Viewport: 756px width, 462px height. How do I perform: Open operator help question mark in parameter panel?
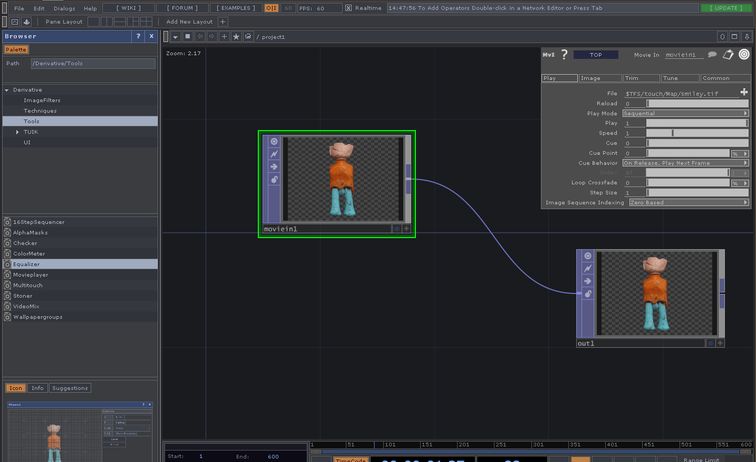[x=564, y=55]
